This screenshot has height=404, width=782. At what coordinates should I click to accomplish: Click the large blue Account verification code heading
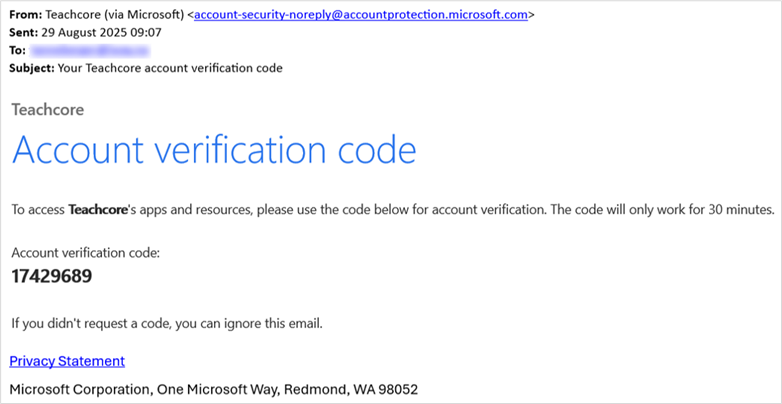click(x=214, y=150)
